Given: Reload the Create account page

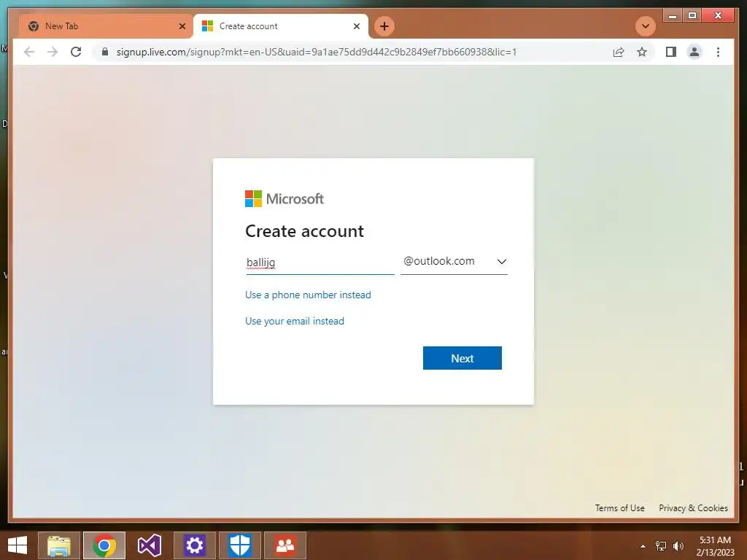Looking at the screenshot, I should pyautogui.click(x=76, y=52).
